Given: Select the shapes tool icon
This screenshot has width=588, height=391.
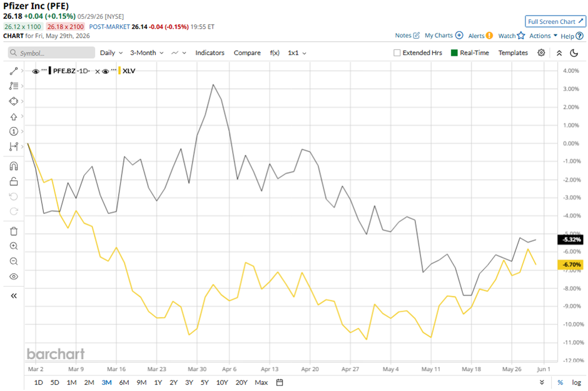Looking at the screenshot, I should click(x=14, y=101).
